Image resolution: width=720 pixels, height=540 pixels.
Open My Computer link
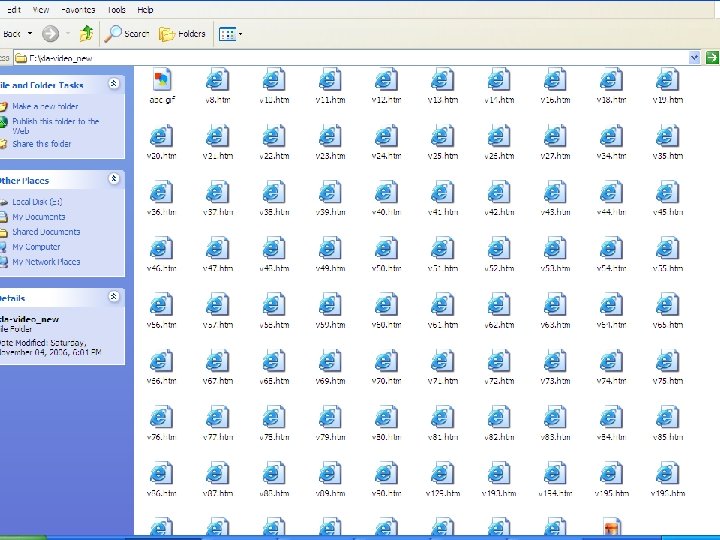click(x=36, y=247)
